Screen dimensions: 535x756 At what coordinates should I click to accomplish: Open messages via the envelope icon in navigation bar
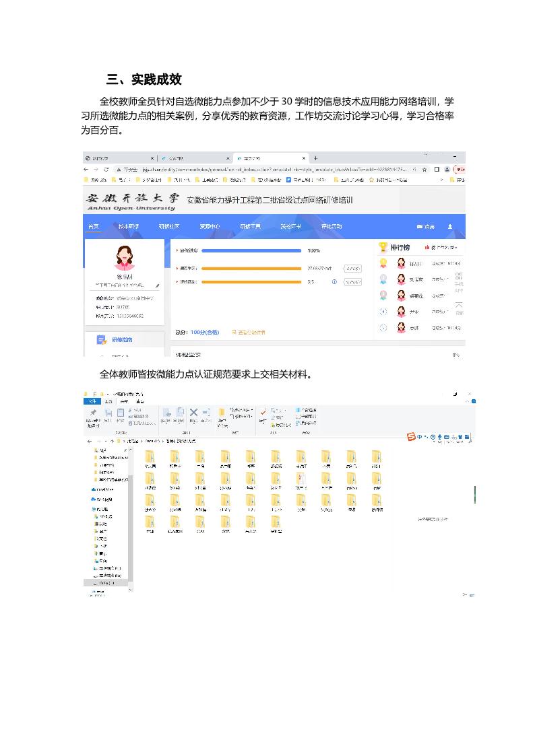(420, 226)
